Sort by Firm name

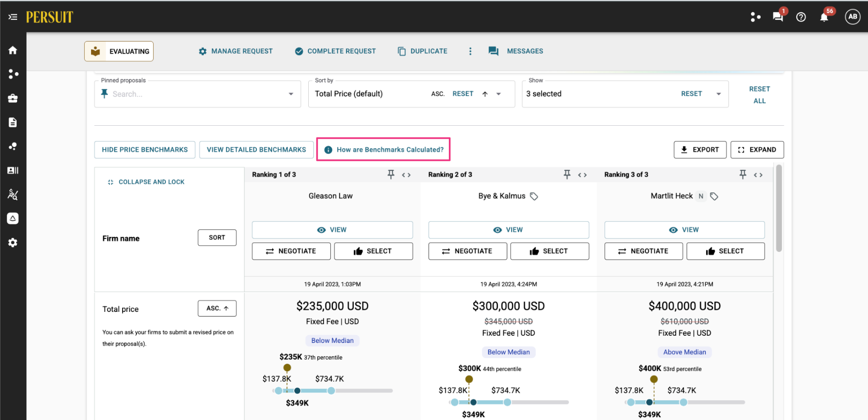pos(217,237)
